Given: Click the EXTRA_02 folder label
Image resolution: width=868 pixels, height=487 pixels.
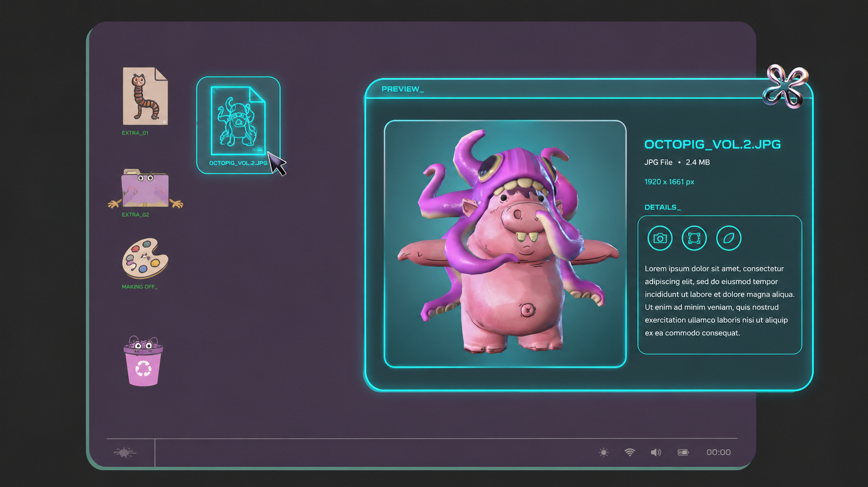Looking at the screenshot, I should point(135,215).
